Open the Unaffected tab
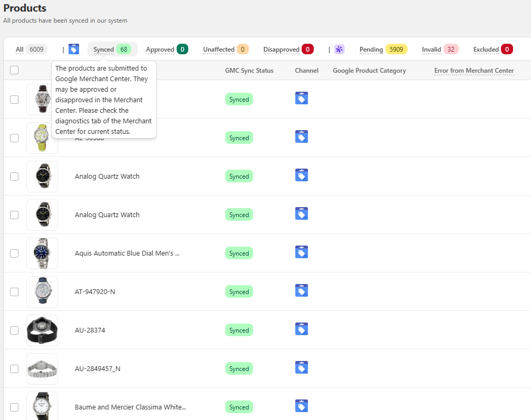The width and height of the screenshot is (531, 420). pyautogui.click(x=226, y=50)
